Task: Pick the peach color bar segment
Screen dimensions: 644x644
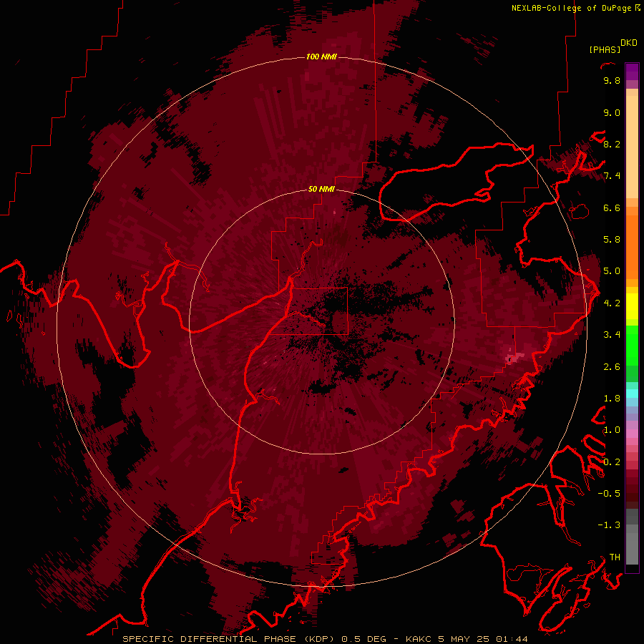Action: tap(632, 147)
